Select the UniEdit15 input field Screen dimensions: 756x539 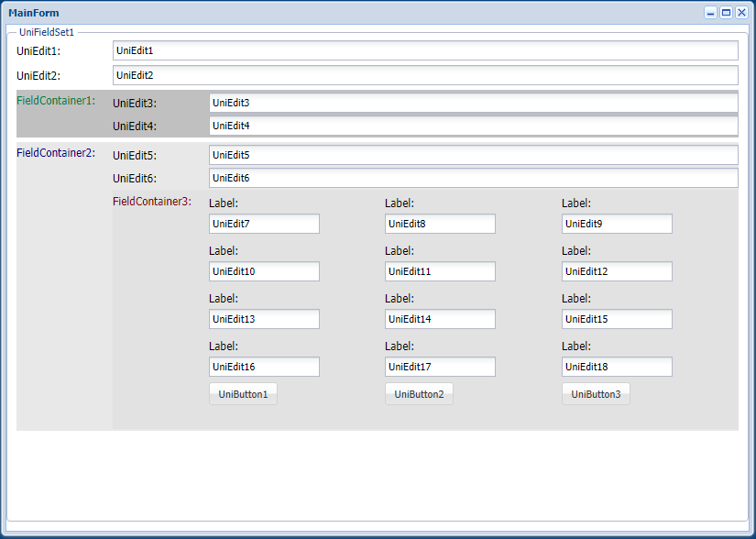point(617,319)
